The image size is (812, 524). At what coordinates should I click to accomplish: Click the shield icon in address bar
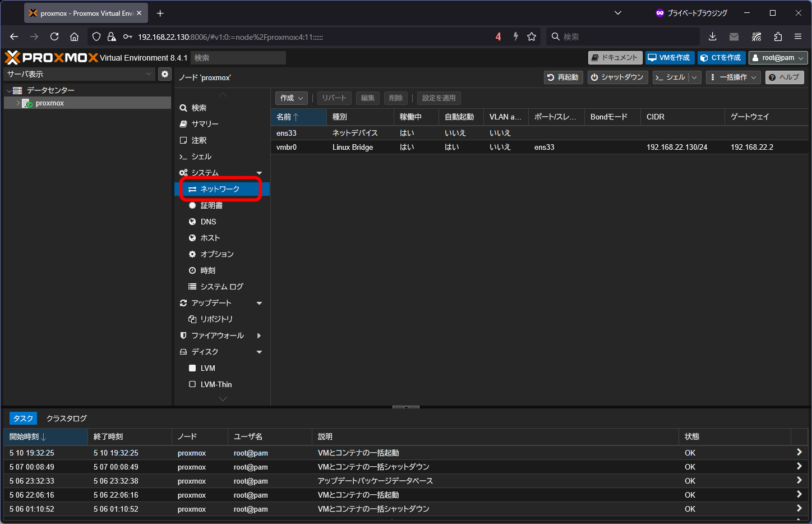pos(96,36)
